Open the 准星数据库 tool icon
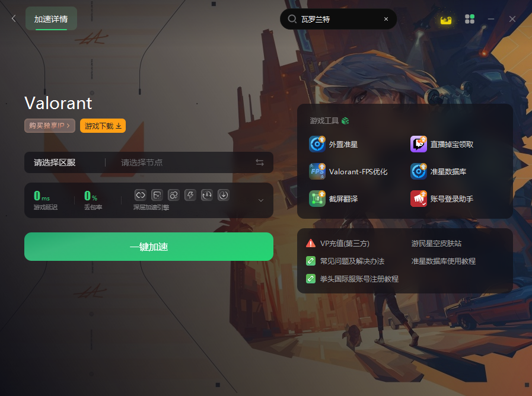 click(x=419, y=171)
